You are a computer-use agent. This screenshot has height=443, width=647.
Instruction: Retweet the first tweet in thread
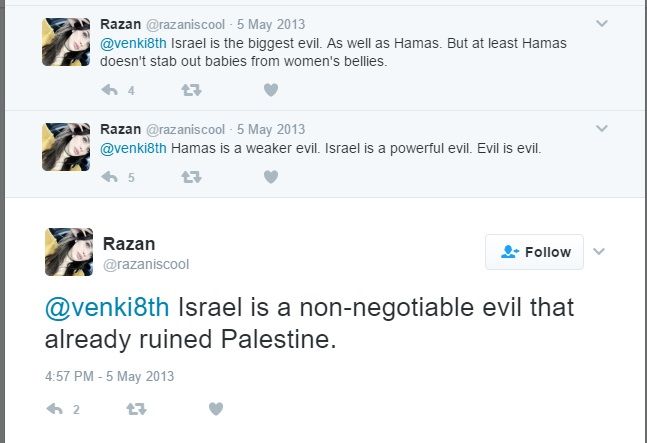tap(191, 90)
